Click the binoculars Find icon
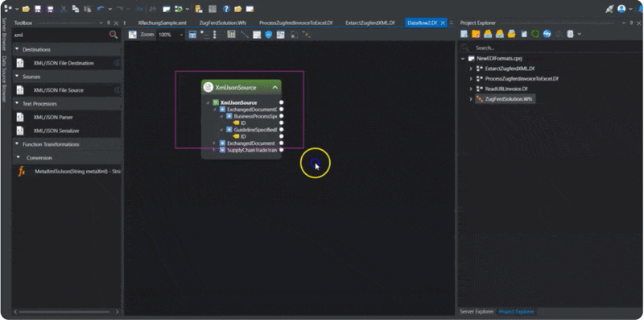This screenshot has height=320, width=644. click(x=153, y=9)
